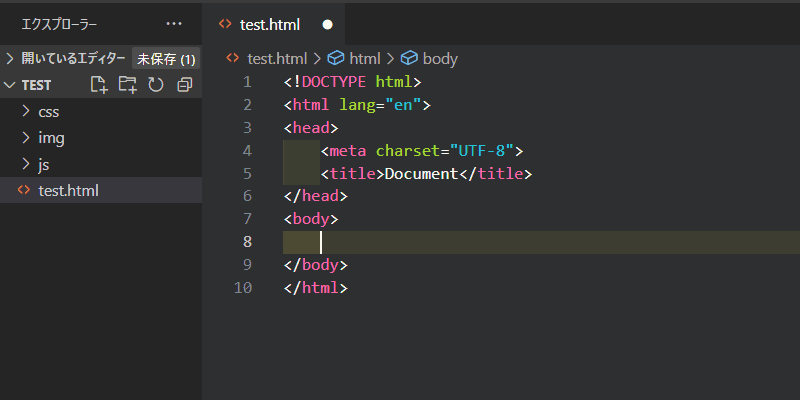Click the test.html file icon in explorer

[x=23, y=190]
